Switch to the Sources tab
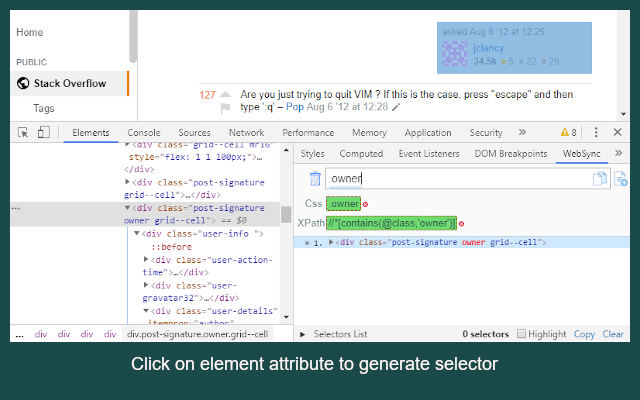Image resolution: width=640 pixels, height=400 pixels. coord(194,133)
